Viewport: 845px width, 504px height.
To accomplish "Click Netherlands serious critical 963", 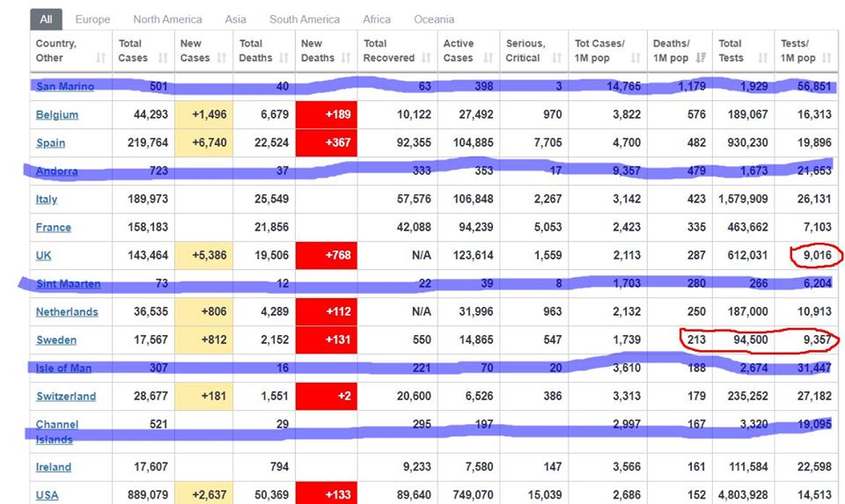I will 553,311.
